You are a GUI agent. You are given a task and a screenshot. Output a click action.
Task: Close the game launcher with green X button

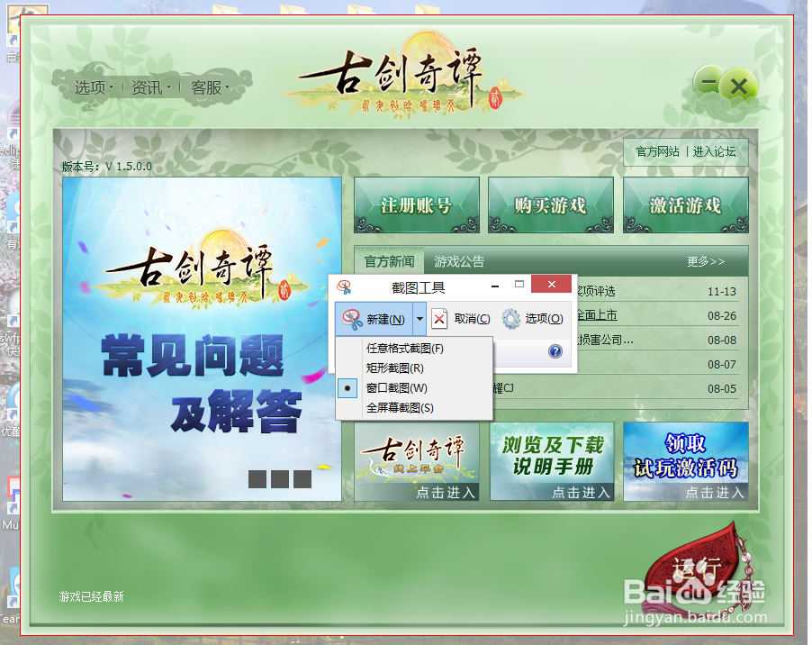tap(739, 86)
